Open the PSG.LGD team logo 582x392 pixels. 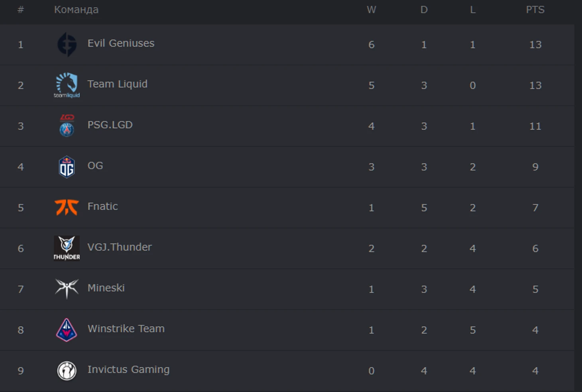point(67,125)
